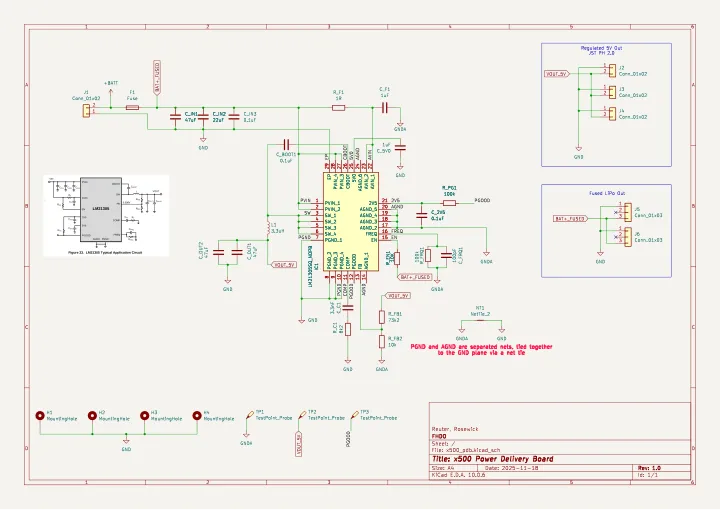Click the 'Date: 2025-11-18' field
Image resolution: width=720 pixels, height=510 pixels.
click(x=512, y=468)
